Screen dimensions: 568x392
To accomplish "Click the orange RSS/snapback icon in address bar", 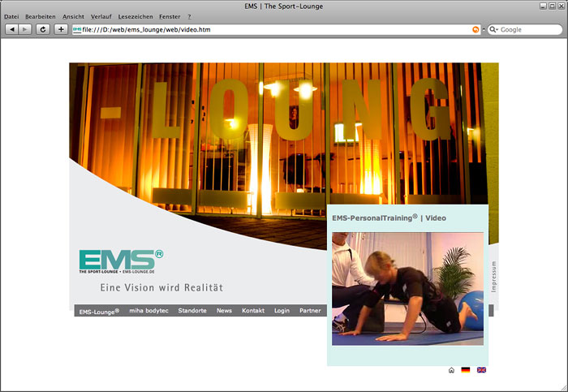I will [475, 30].
